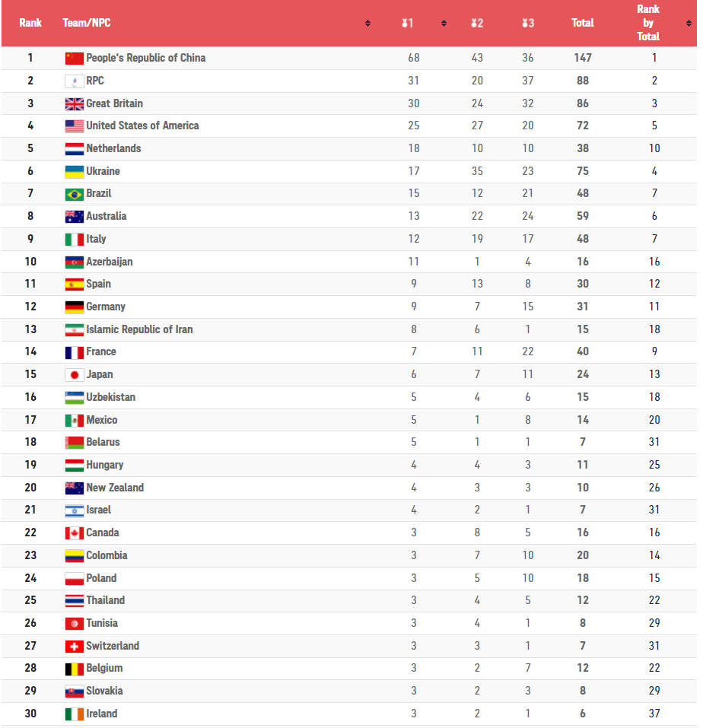
Task: Click the Canada flag icon
Action: tap(74, 533)
